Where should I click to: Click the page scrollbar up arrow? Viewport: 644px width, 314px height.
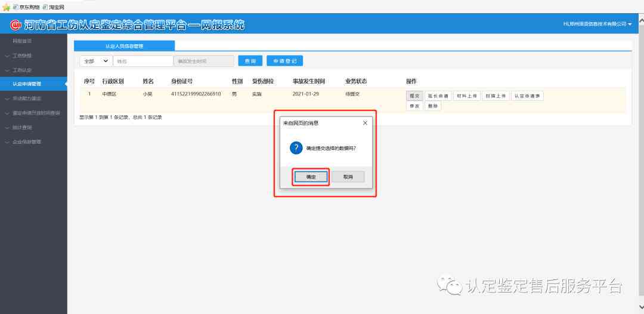tap(640, 19)
